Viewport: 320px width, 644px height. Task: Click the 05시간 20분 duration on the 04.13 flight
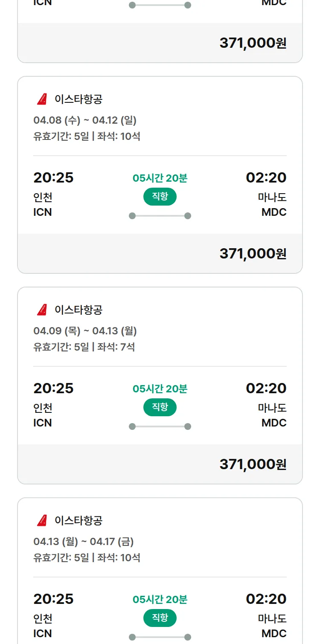pyautogui.click(x=160, y=600)
